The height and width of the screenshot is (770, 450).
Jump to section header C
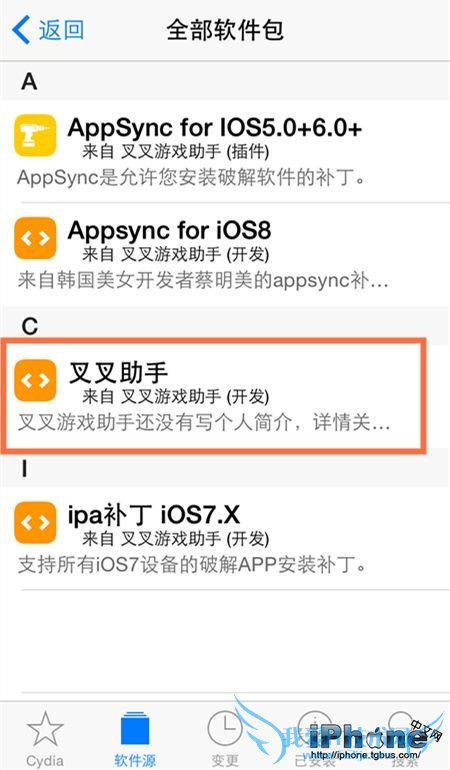[x=29, y=326]
